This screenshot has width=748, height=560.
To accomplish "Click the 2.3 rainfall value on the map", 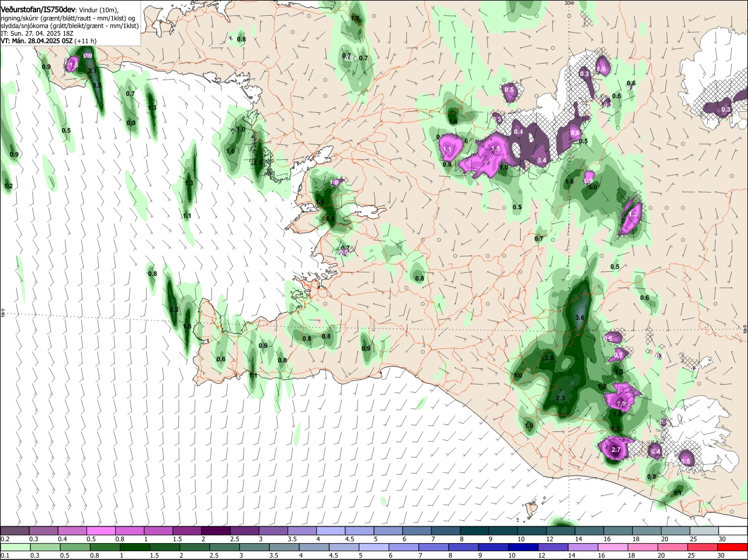I will [x=560, y=398].
